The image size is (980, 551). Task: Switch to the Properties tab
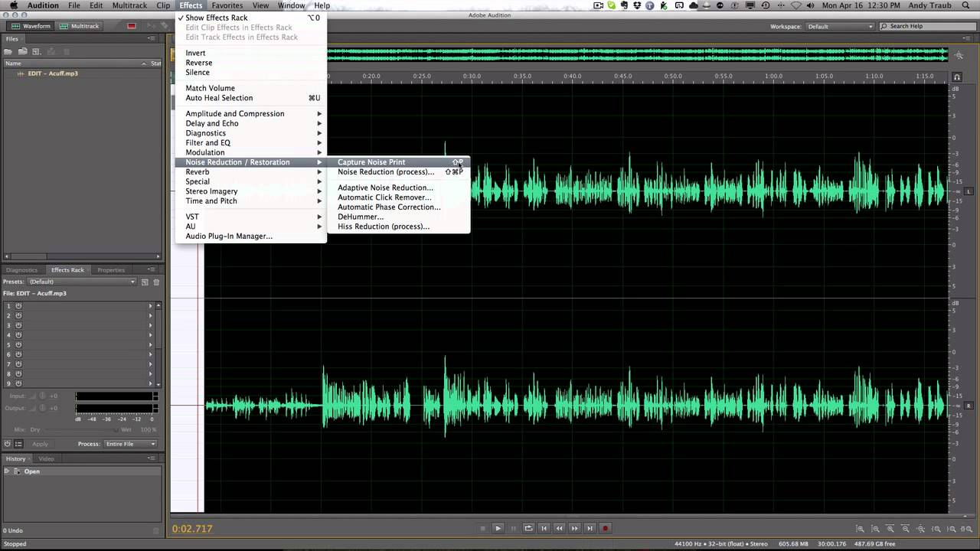tap(111, 270)
